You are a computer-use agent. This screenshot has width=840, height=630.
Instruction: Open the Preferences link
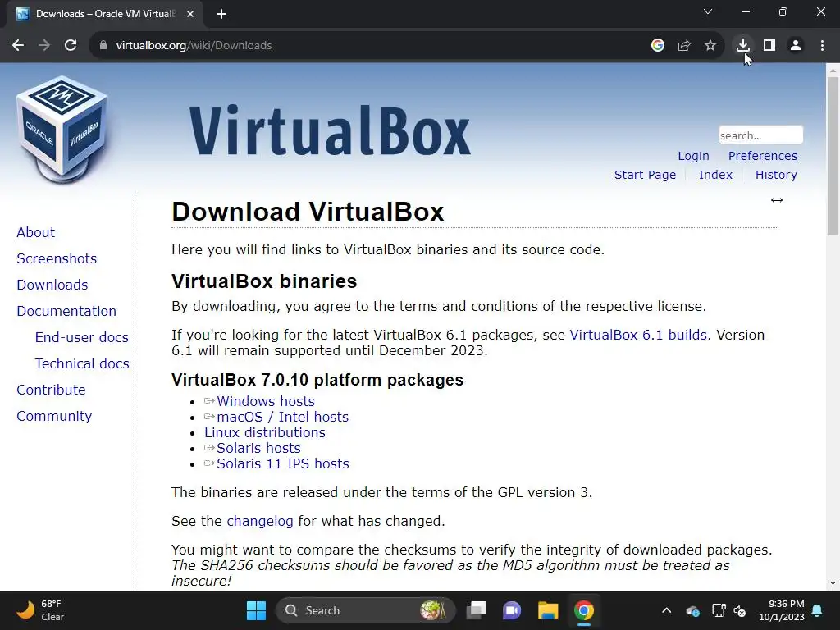click(762, 156)
